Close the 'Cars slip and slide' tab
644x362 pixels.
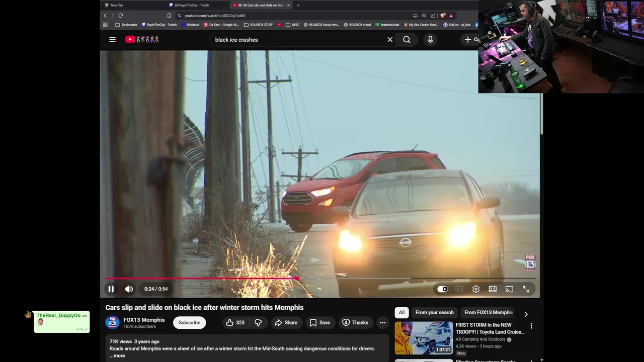pyautogui.click(x=288, y=5)
